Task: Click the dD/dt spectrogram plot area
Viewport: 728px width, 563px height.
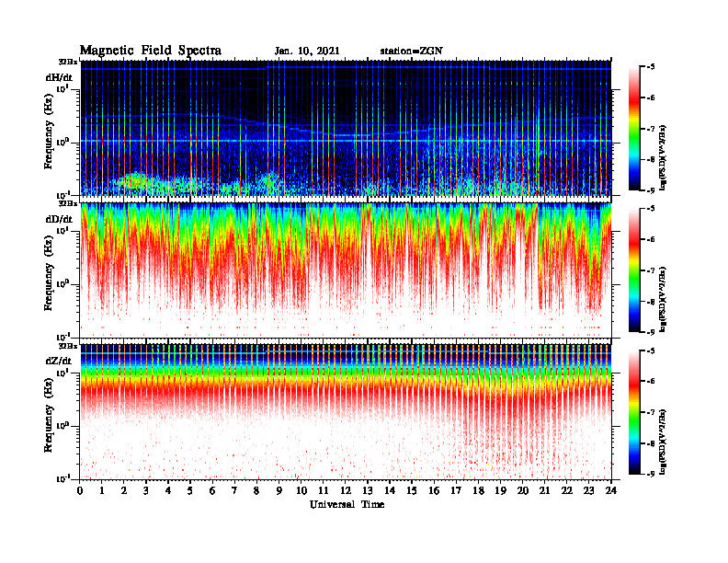Action: [346, 270]
